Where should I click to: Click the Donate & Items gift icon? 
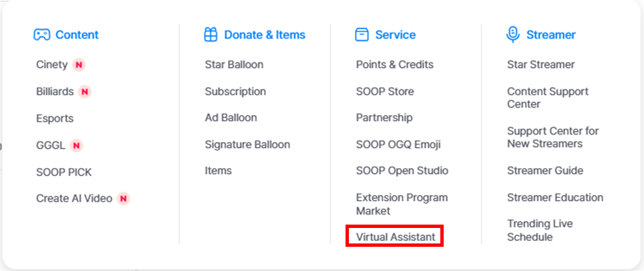(211, 35)
